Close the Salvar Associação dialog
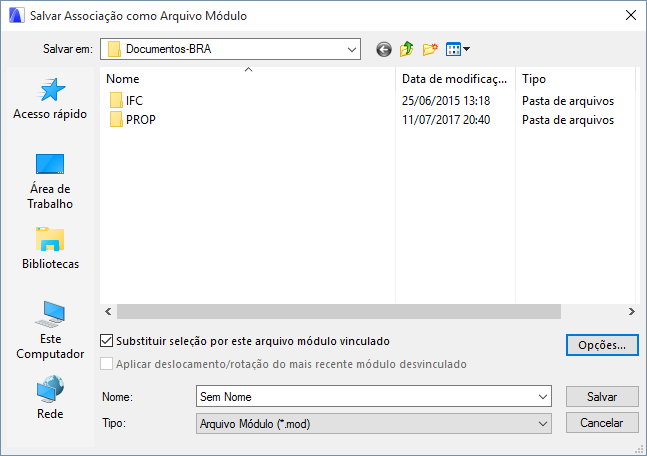 coord(630,16)
